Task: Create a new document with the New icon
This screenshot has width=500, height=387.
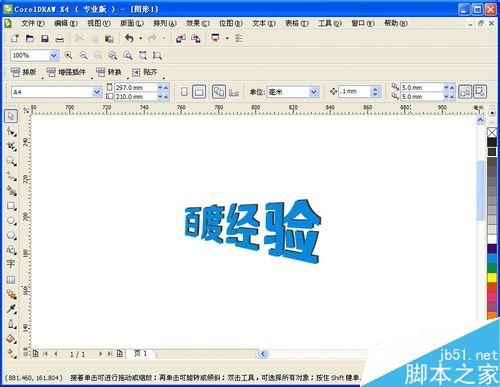Action: coord(15,39)
